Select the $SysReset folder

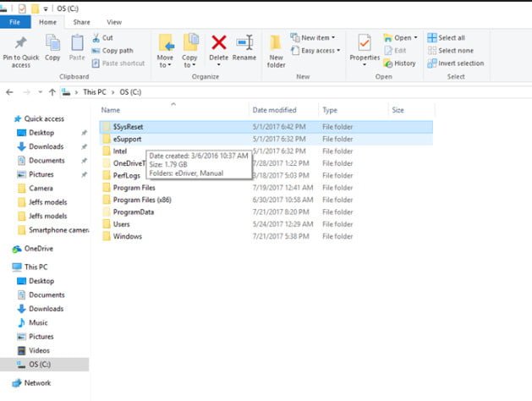(x=266, y=127)
